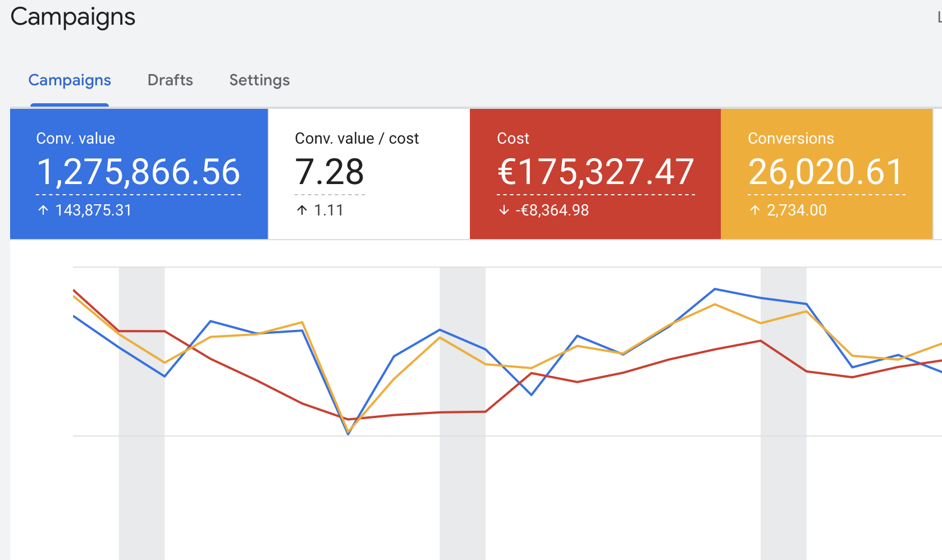This screenshot has width=942, height=560.
Task: Click the 7.28 value on white card
Action: click(330, 172)
